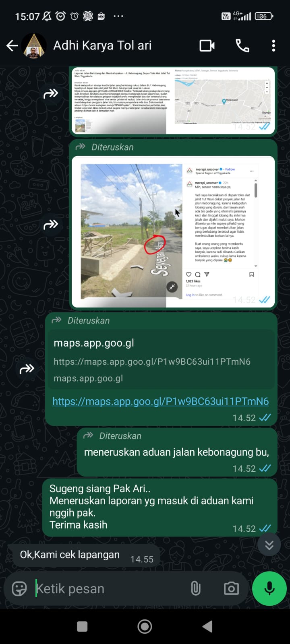The image size is (290, 644).
Task: Tap the Ketik pesan message field
Action: point(109,589)
